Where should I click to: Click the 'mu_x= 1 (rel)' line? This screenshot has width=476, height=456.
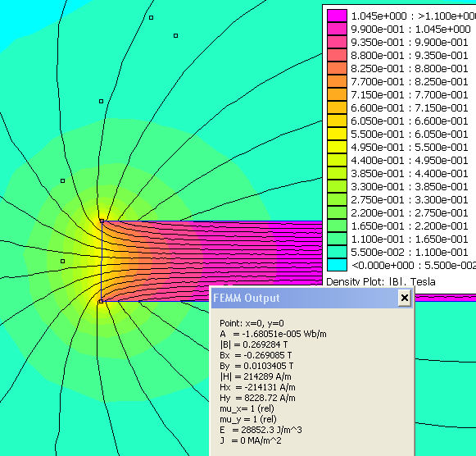click(247, 408)
